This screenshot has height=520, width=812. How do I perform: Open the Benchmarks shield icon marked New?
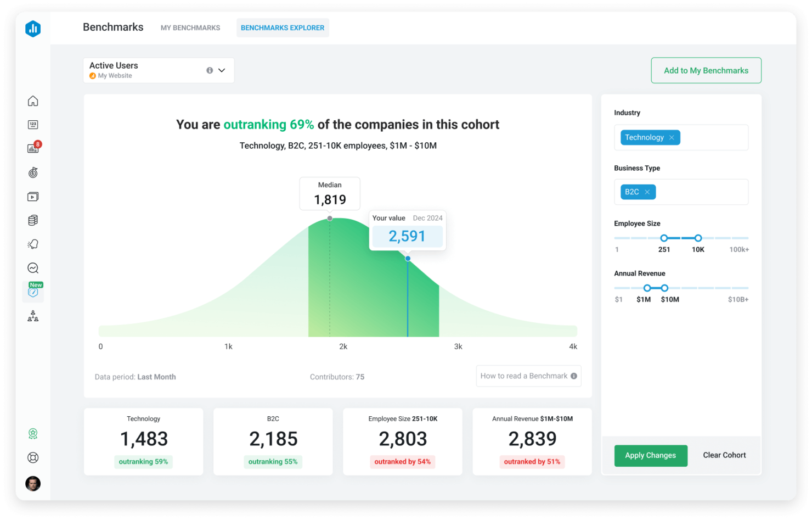(x=33, y=293)
